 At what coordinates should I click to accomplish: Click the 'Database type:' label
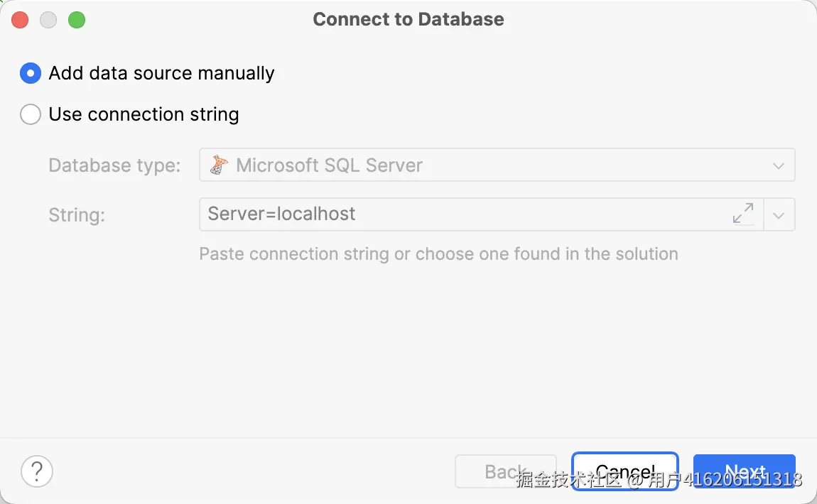point(114,165)
